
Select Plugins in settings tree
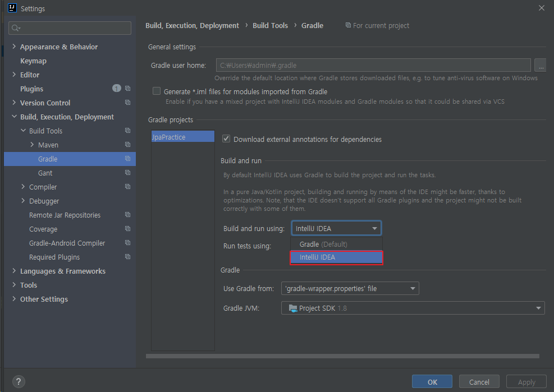(x=31, y=89)
